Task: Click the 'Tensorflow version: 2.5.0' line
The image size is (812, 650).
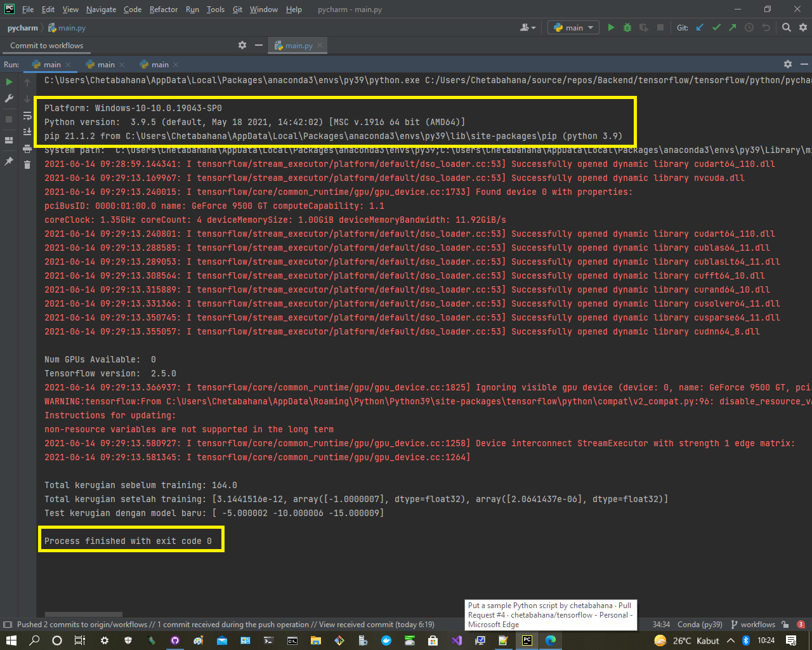Action: point(110,373)
